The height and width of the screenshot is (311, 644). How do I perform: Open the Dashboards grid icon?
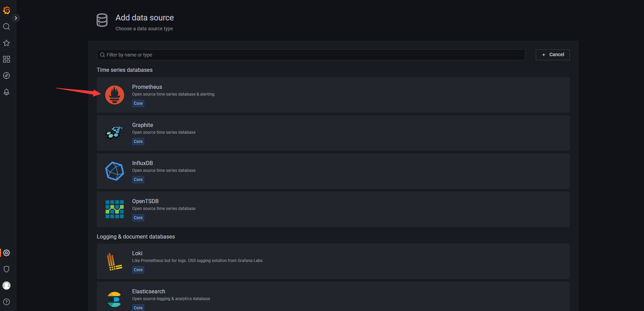pyautogui.click(x=6, y=59)
